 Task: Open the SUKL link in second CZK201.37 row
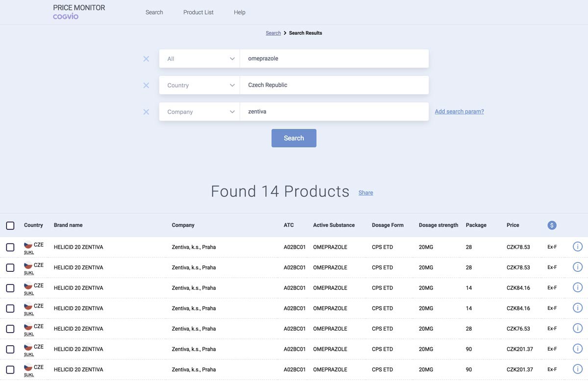click(29, 375)
